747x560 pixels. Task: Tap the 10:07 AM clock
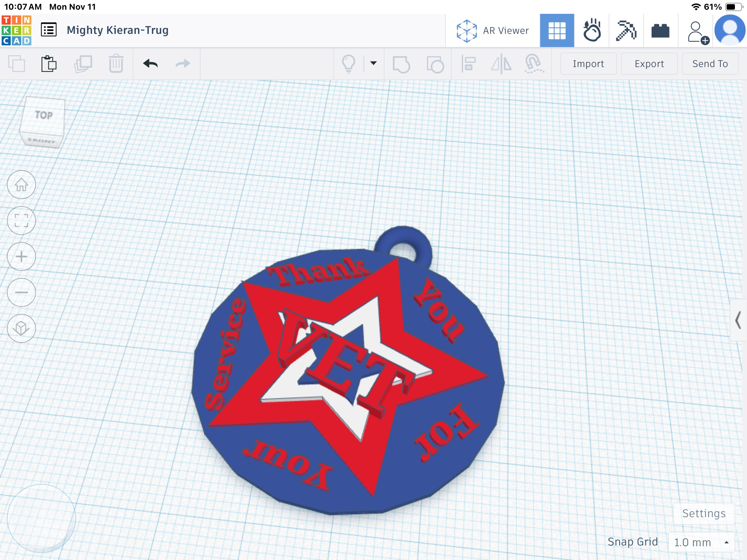(x=23, y=7)
